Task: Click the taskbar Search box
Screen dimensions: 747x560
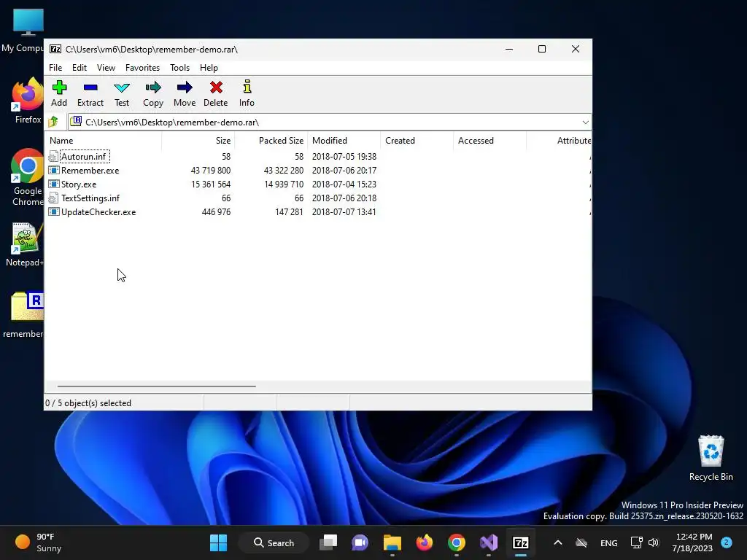Action: point(274,542)
